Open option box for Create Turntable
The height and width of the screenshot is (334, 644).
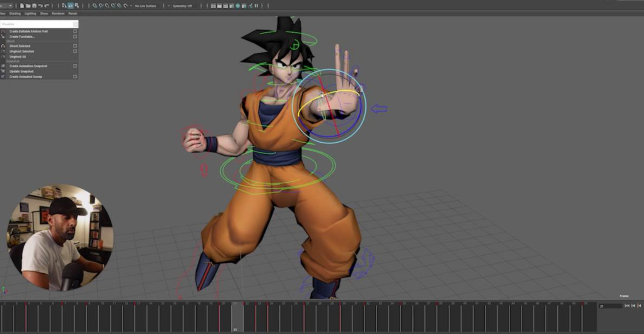click(75, 37)
